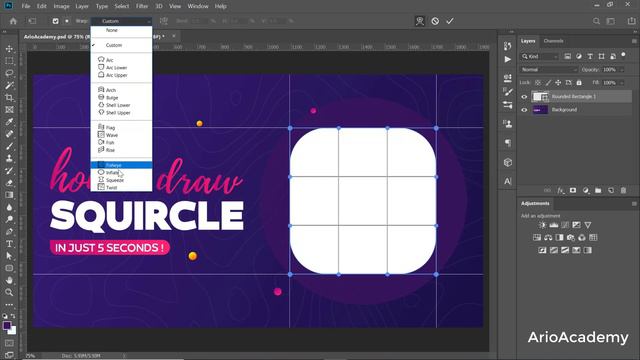Viewport: 640px width, 360px height.
Task: Select the Horizontal Type tool
Action: pos(9,244)
